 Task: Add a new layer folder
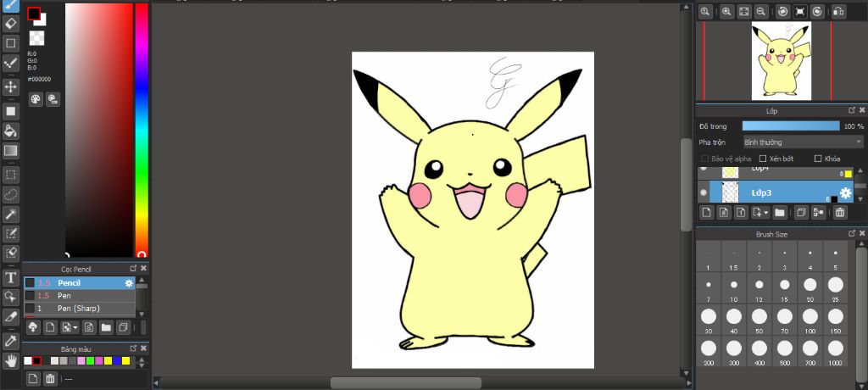780,212
